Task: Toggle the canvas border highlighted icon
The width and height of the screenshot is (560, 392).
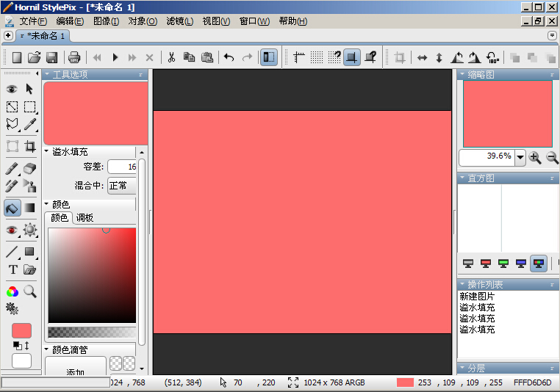Action: pyautogui.click(x=352, y=57)
